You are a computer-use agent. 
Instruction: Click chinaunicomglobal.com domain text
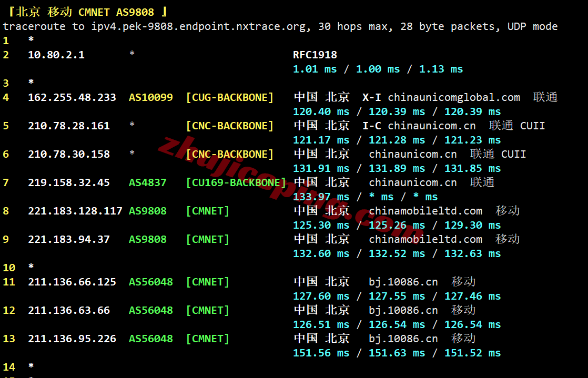click(x=454, y=98)
